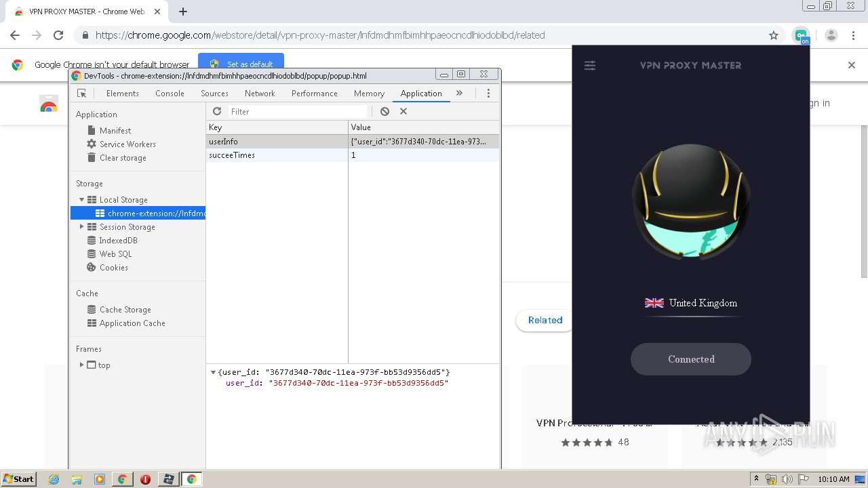Switch to the Elements tab
This screenshot has width=868, height=488.
pos(123,94)
